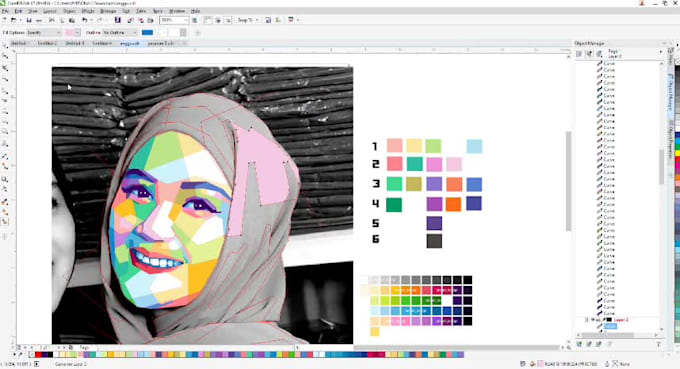Switch to the Untitled-2 document tab
This screenshot has height=369, width=680.
coord(47,43)
